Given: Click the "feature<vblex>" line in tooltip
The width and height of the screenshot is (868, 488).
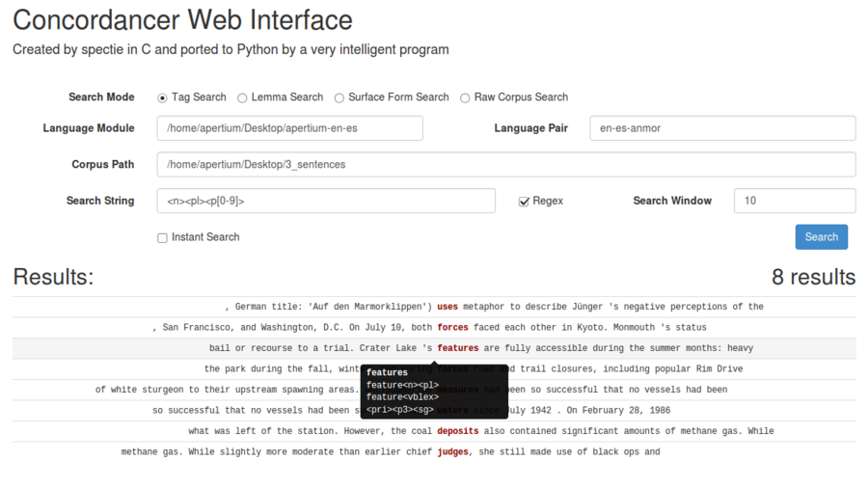Looking at the screenshot, I should pos(402,397).
